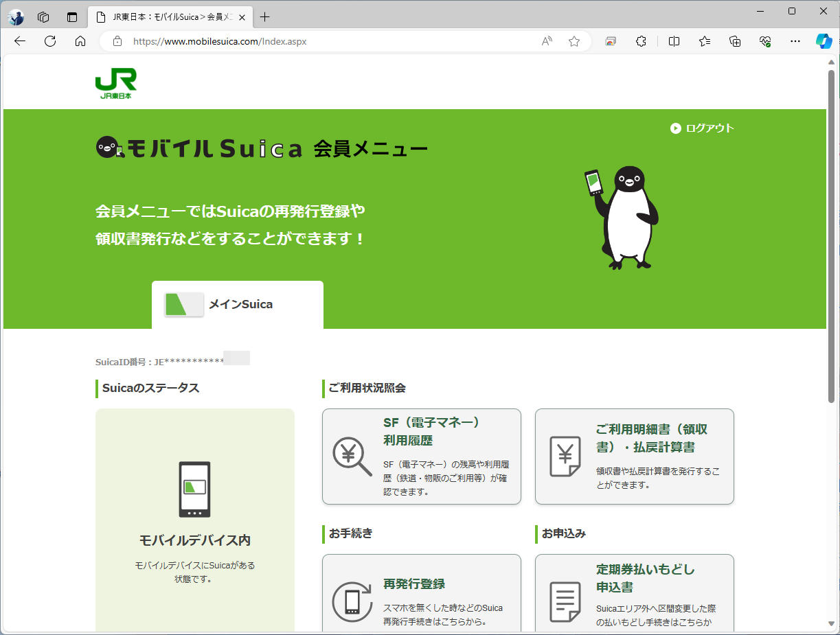
Task: Open the browser profile icon
Action: click(16, 17)
